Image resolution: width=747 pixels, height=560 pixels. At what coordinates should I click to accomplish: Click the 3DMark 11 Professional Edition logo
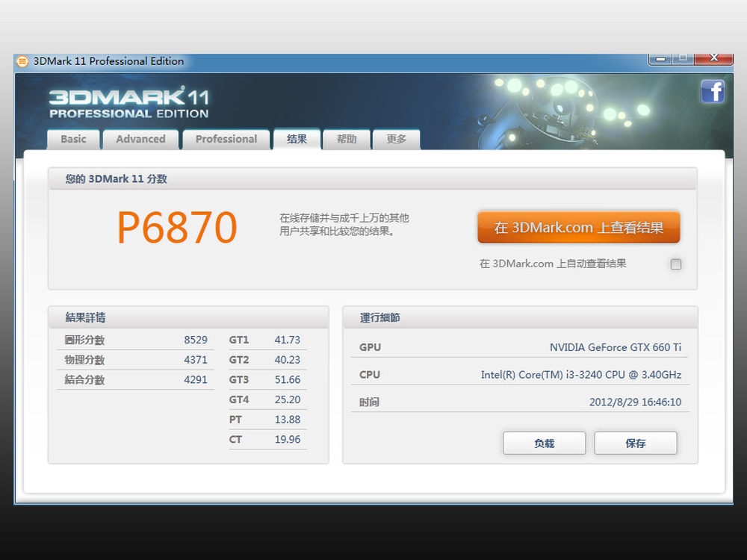pos(128,102)
